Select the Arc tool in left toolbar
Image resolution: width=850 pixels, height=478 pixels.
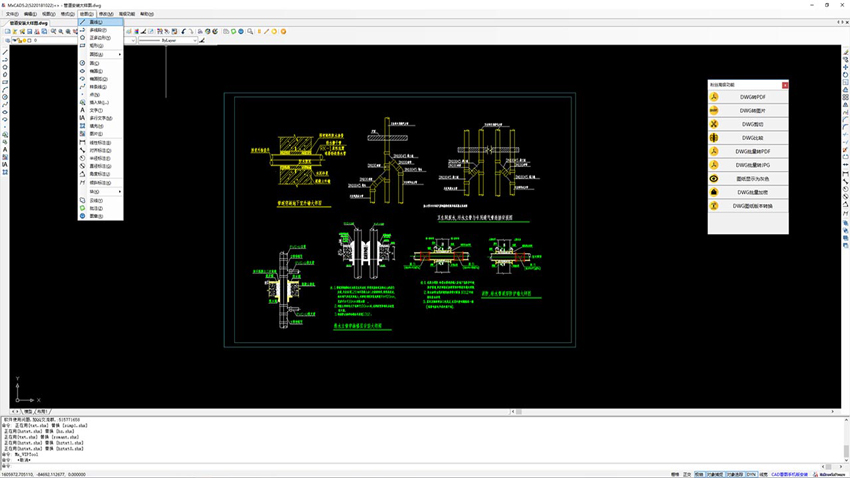(x=5, y=89)
